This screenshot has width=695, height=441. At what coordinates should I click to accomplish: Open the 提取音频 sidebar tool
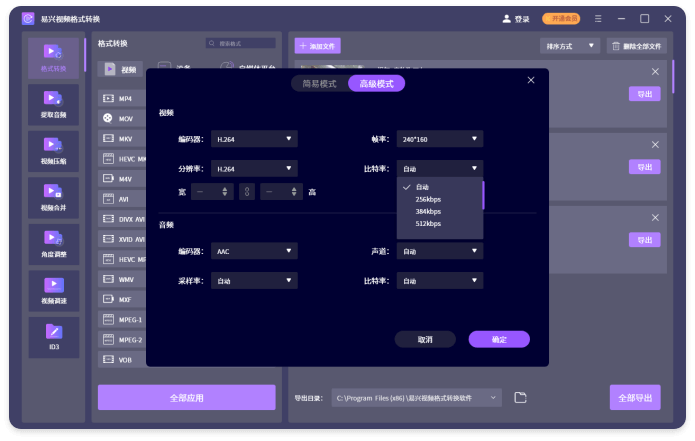pyautogui.click(x=53, y=103)
